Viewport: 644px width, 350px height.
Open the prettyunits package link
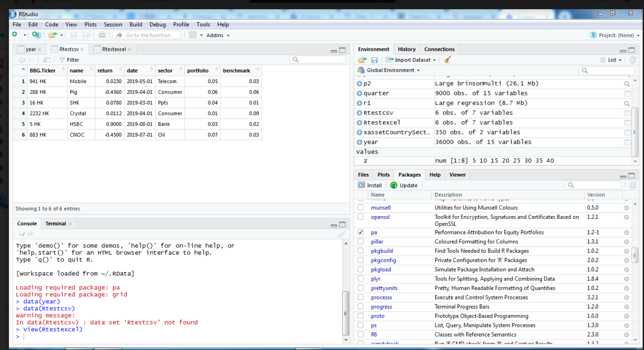[x=384, y=288]
